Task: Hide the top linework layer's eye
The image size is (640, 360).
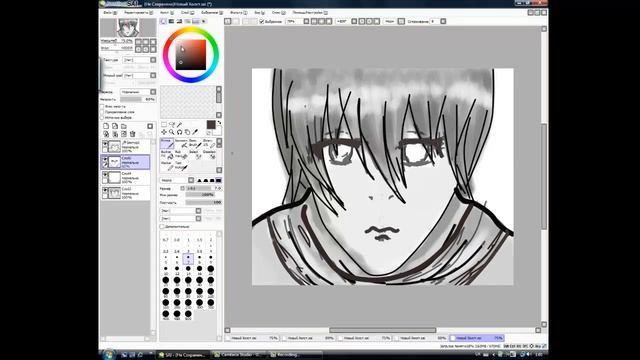Action: click(x=105, y=144)
